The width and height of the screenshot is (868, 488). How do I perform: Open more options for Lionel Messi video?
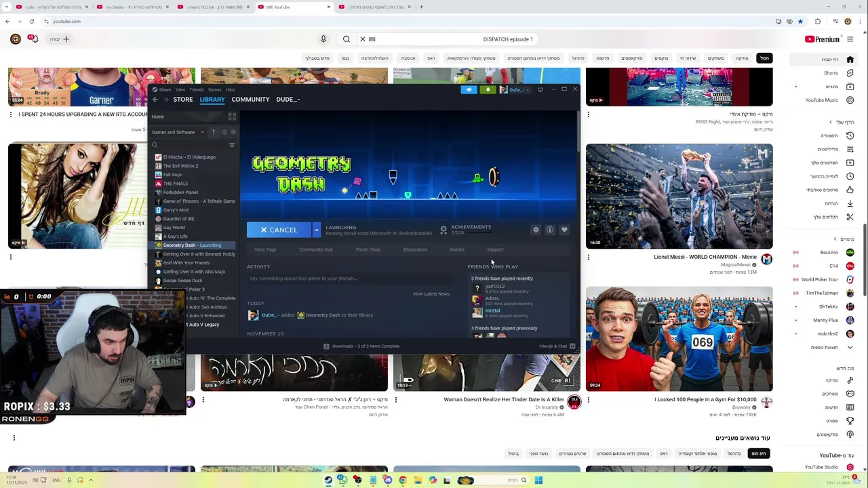coord(589,257)
